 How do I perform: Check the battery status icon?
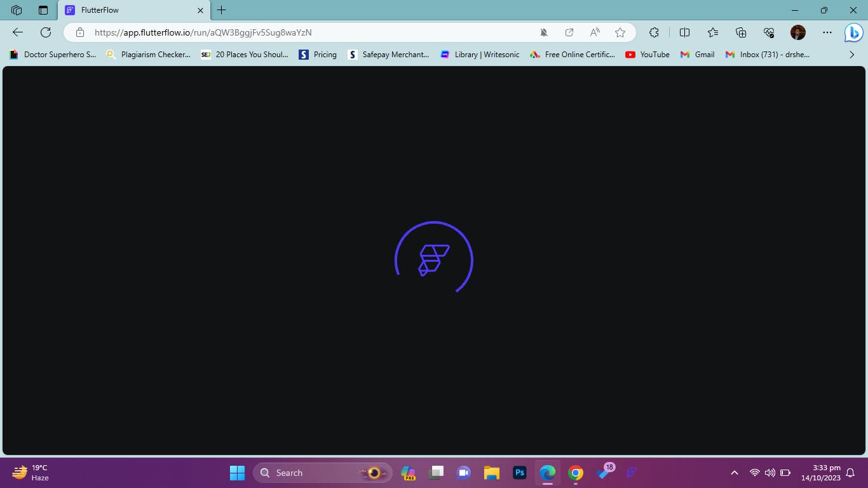(x=785, y=473)
